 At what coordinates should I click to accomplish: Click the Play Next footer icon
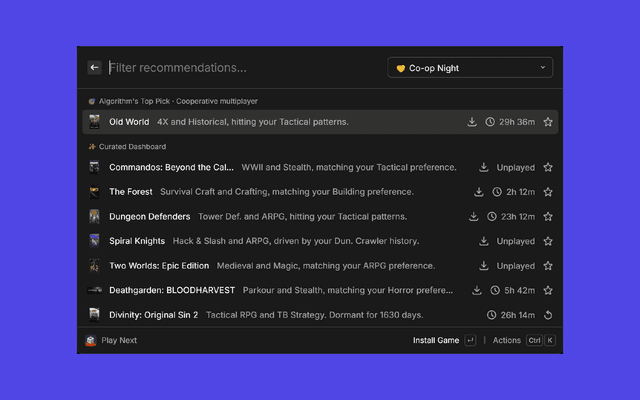coord(91,340)
